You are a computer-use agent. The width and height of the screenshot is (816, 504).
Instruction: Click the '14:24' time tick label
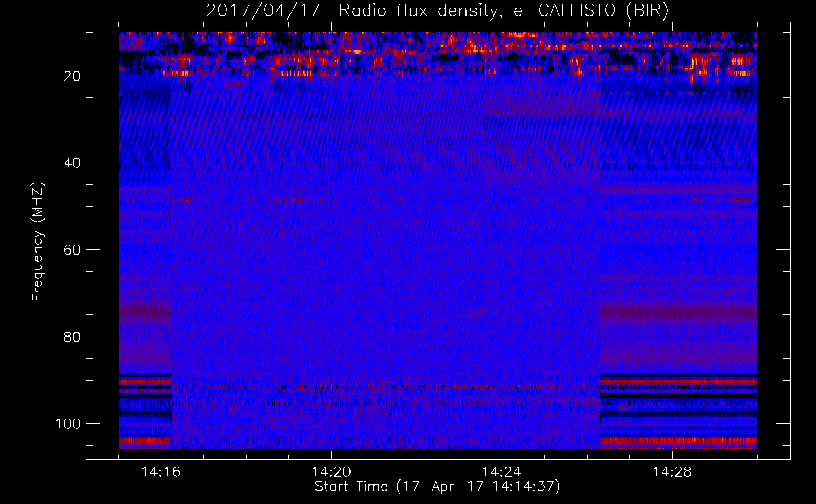tap(502, 472)
